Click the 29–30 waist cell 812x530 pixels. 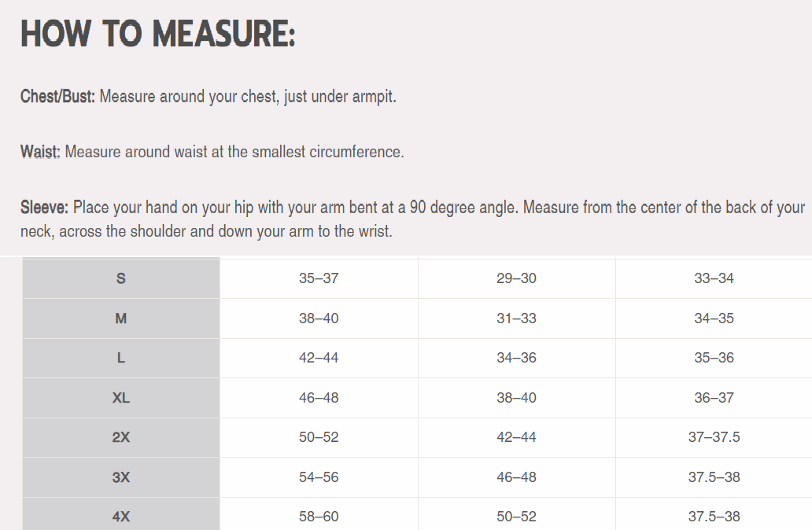point(516,278)
